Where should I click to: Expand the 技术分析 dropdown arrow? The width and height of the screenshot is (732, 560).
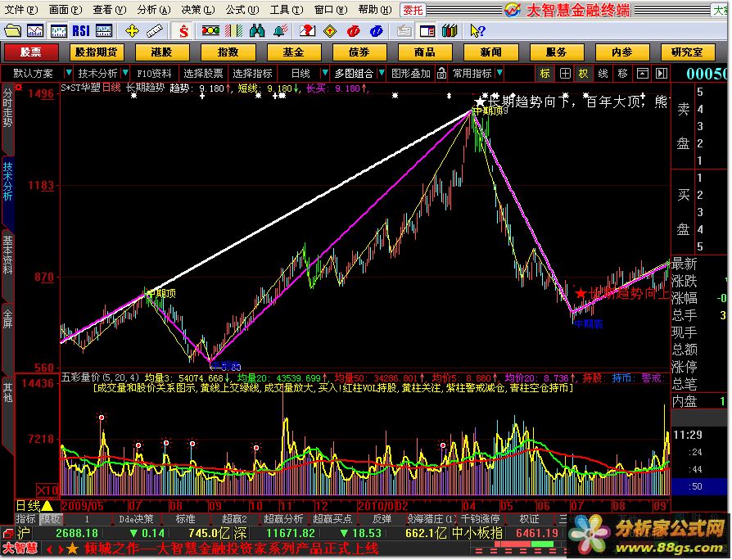pos(124,73)
